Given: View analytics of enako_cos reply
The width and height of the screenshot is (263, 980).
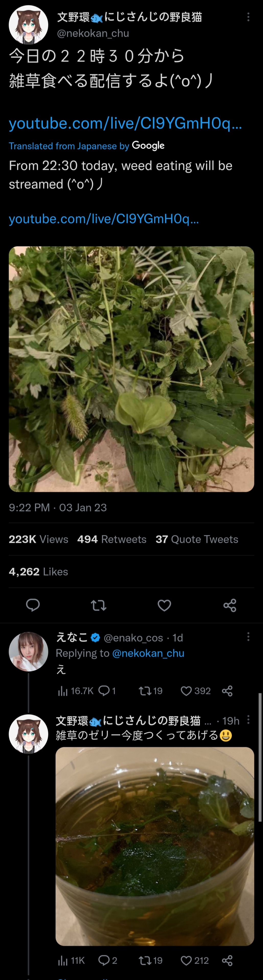Looking at the screenshot, I should coord(63,691).
